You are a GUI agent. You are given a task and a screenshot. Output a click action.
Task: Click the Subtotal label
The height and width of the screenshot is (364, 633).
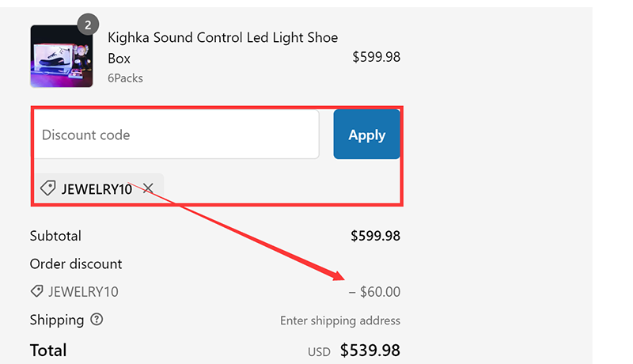pos(55,236)
